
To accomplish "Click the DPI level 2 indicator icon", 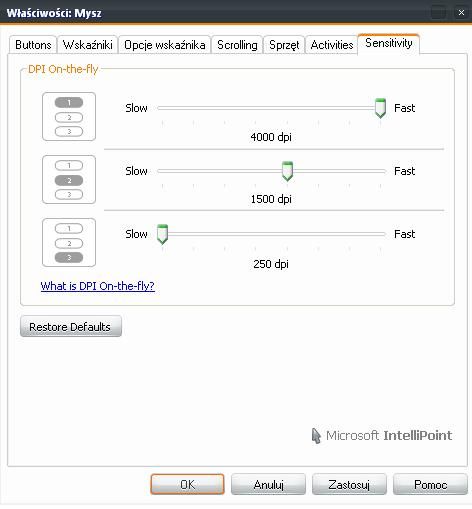I will point(69,180).
